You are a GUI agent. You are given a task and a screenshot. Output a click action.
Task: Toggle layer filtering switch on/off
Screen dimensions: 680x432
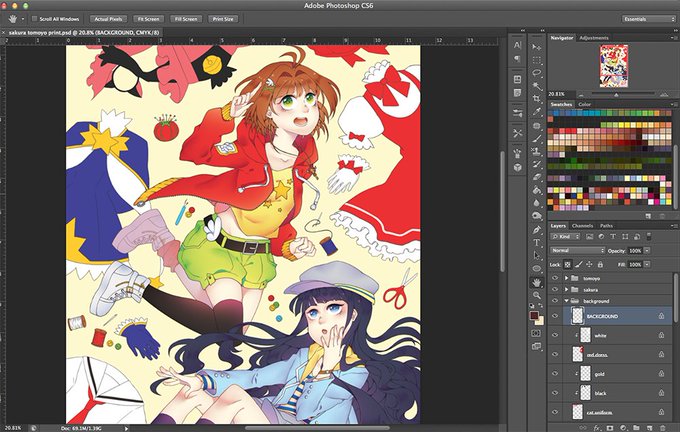click(649, 236)
